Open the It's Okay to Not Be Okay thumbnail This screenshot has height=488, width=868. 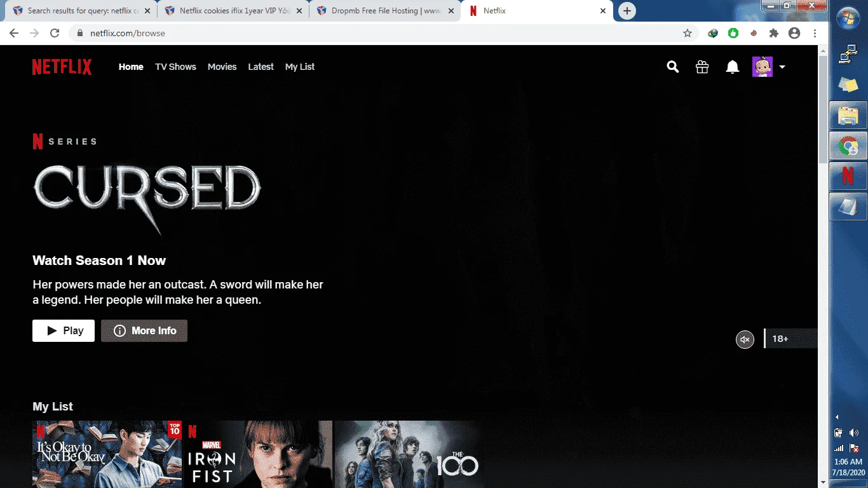[x=107, y=454]
